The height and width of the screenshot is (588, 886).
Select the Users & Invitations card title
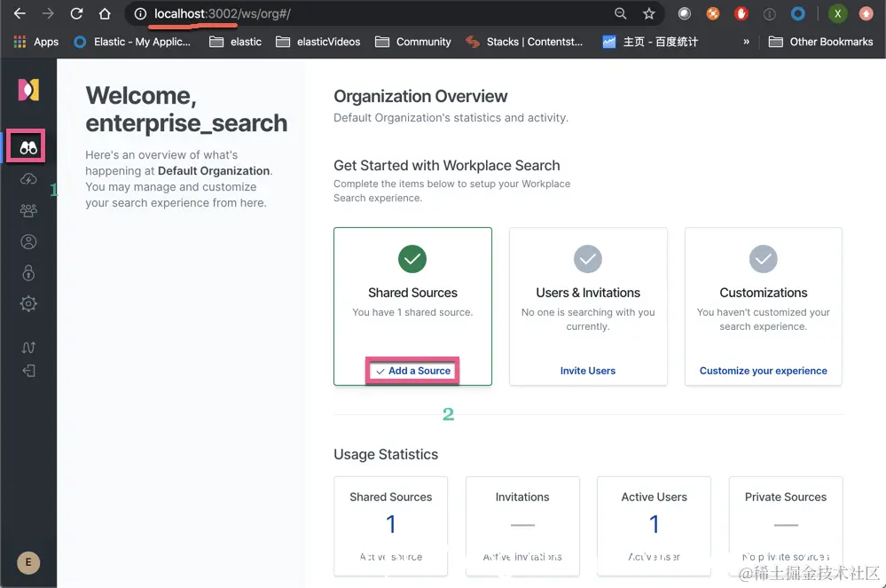click(x=588, y=293)
